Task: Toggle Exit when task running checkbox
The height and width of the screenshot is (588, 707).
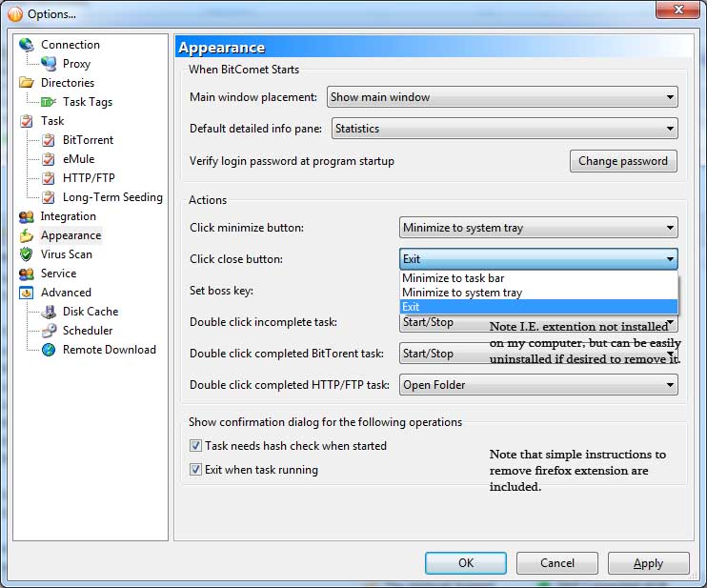Action: click(x=195, y=470)
